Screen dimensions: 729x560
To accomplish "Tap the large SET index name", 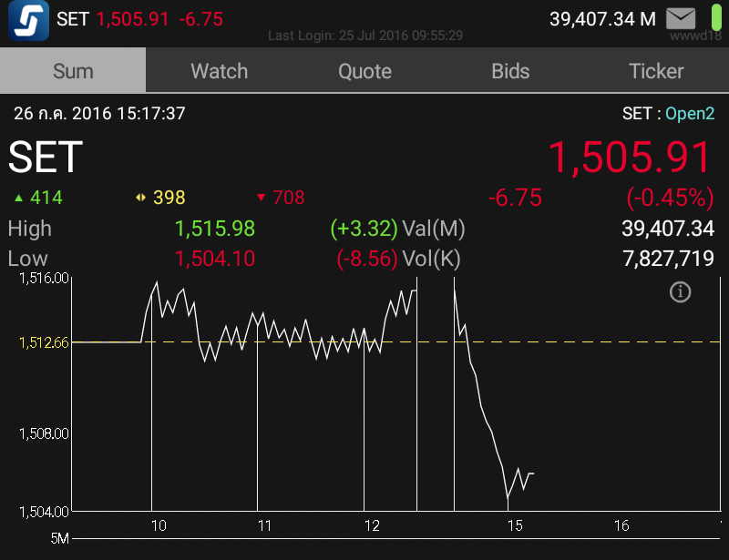I will pos(46,158).
